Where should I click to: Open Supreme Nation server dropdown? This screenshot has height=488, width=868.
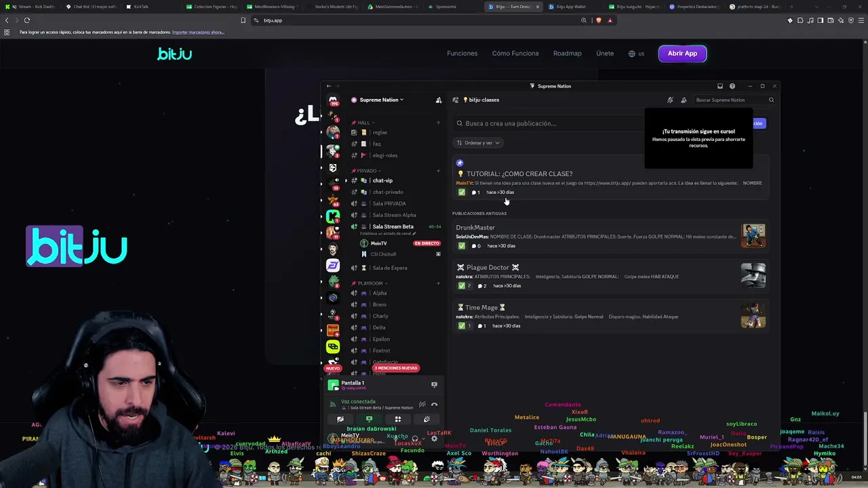pos(381,100)
